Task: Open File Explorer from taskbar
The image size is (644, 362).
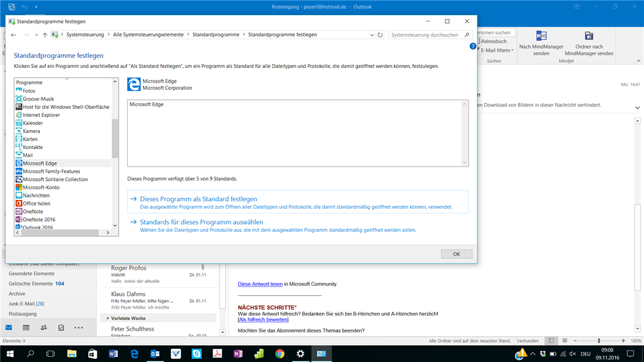Action: tap(72, 353)
